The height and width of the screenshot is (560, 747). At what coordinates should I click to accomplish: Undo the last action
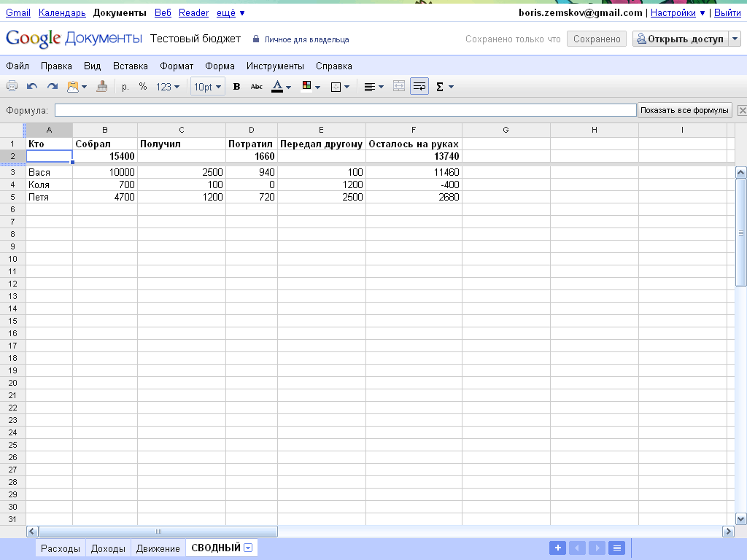coord(32,87)
